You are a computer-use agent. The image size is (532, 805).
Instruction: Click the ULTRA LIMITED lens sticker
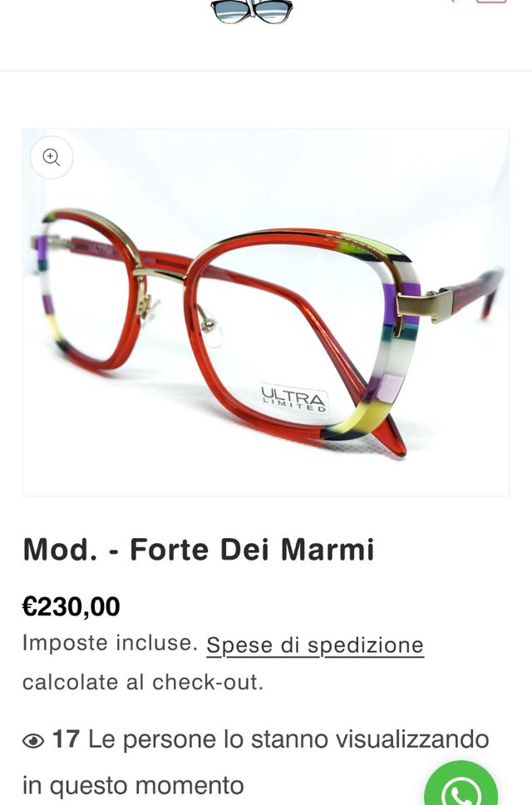pos(293,399)
